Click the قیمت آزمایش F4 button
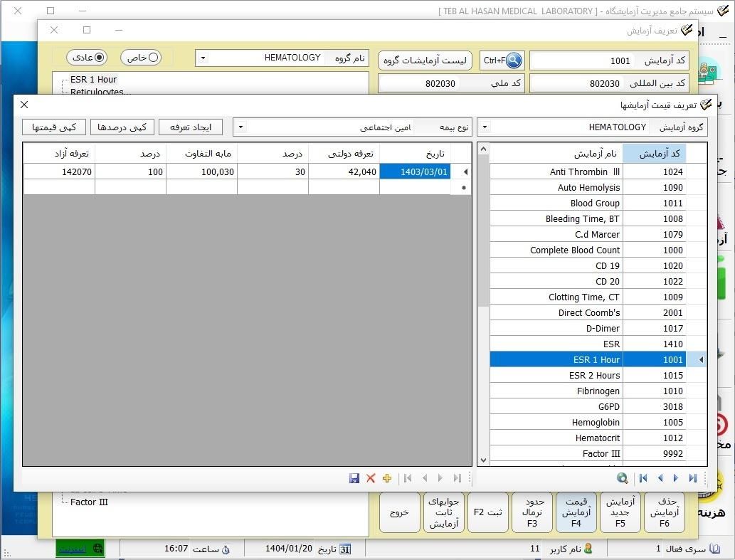 point(576,512)
